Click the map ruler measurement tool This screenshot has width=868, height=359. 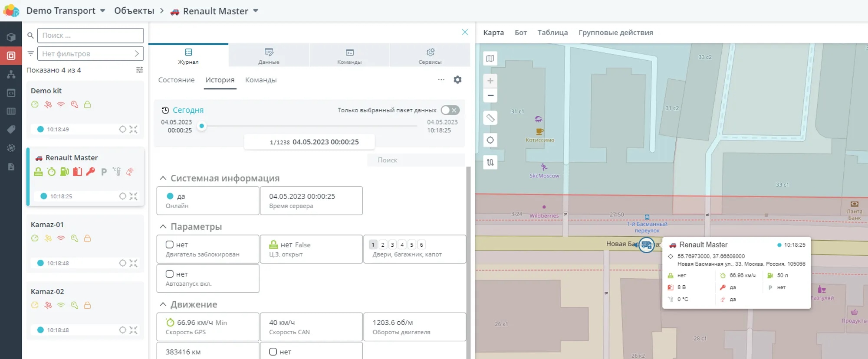(490, 118)
